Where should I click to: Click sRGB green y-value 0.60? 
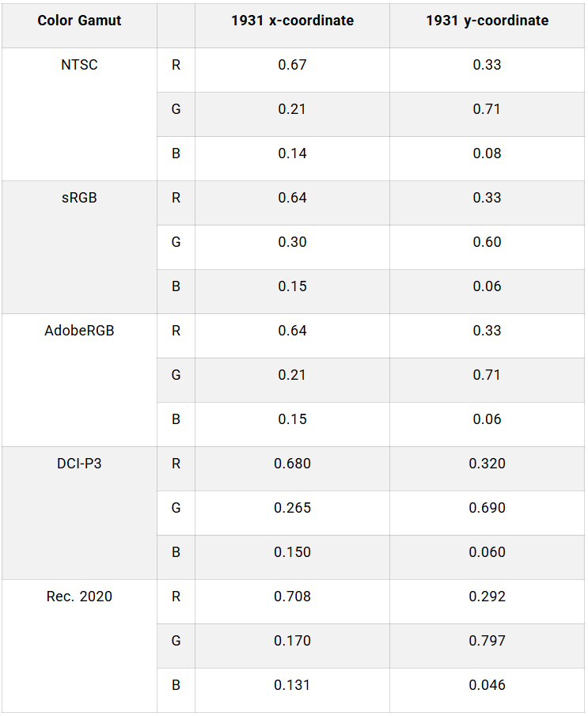(x=487, y=242)
